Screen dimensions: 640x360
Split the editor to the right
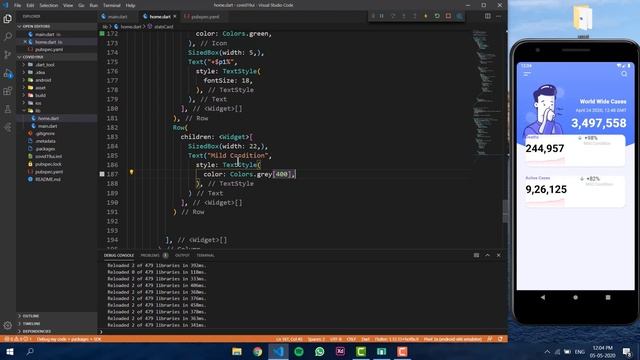[x=488, y=16]
